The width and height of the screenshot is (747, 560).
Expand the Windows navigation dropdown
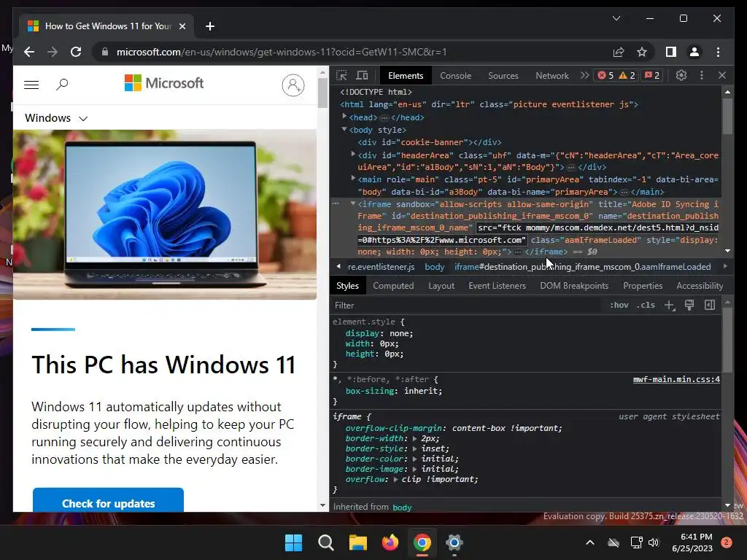click(56, 117)
